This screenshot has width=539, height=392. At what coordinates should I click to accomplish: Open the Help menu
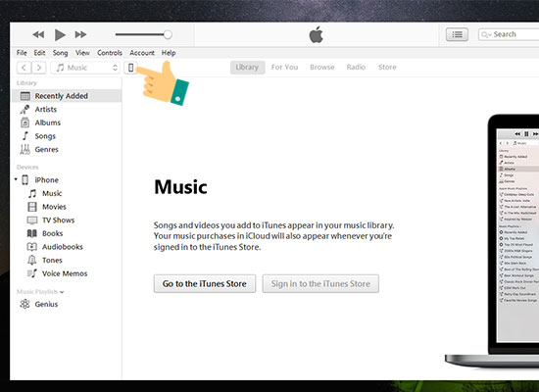169,53
